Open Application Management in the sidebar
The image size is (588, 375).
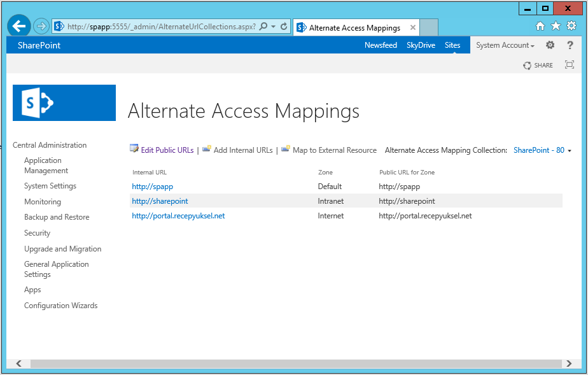pos(46,166)
